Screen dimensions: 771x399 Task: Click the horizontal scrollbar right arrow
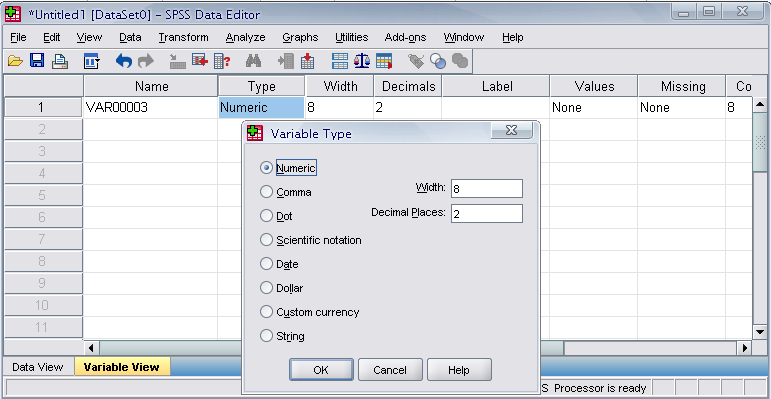pos(744,348)
